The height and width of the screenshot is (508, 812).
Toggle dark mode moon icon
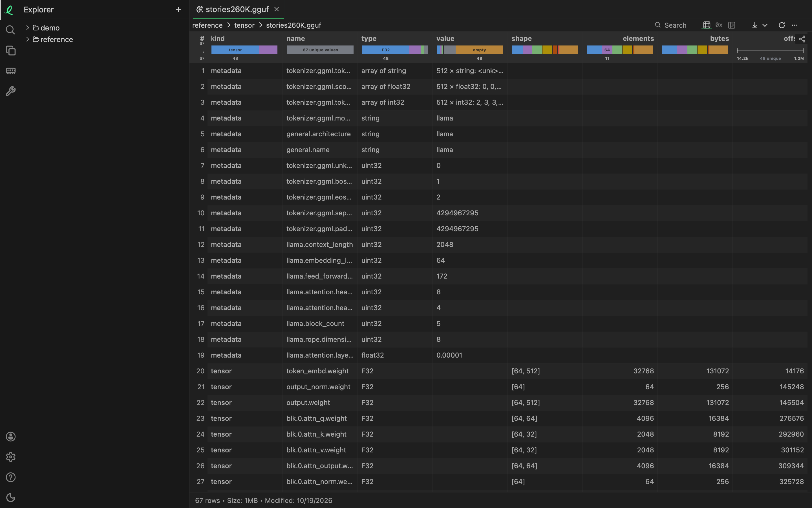[x=10, y=498]
